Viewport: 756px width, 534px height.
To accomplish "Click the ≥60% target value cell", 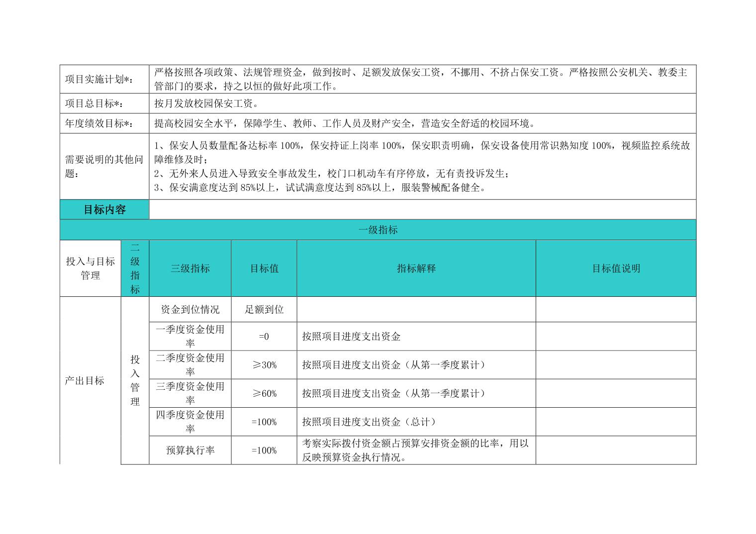I will [264, 393].
